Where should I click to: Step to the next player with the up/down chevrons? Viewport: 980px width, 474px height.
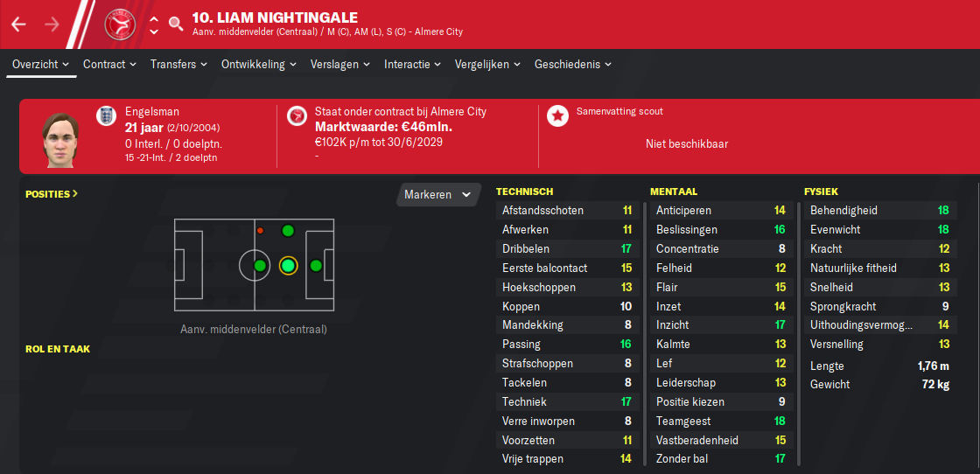point(154,24)
